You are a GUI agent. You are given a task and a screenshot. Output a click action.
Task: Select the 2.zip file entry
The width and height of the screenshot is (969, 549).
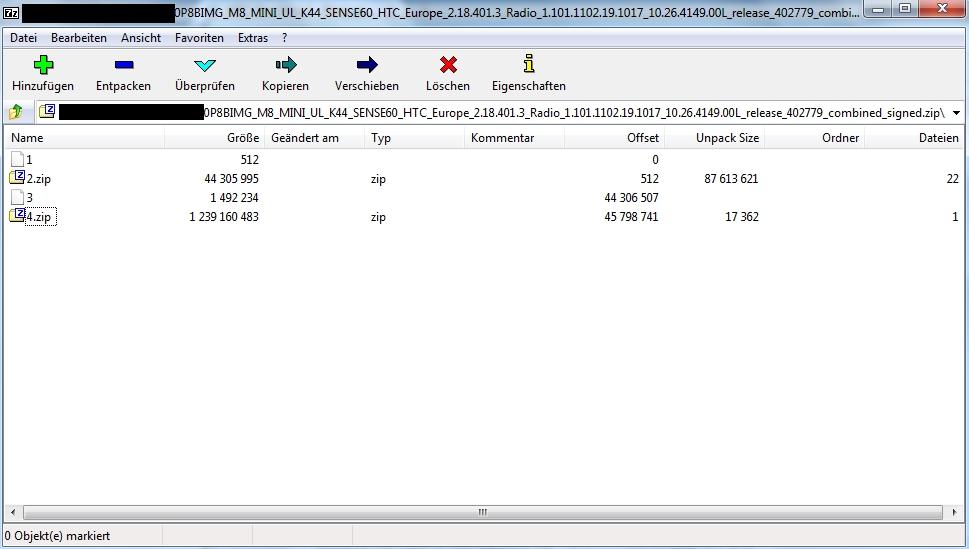click(x=36, y=179)
